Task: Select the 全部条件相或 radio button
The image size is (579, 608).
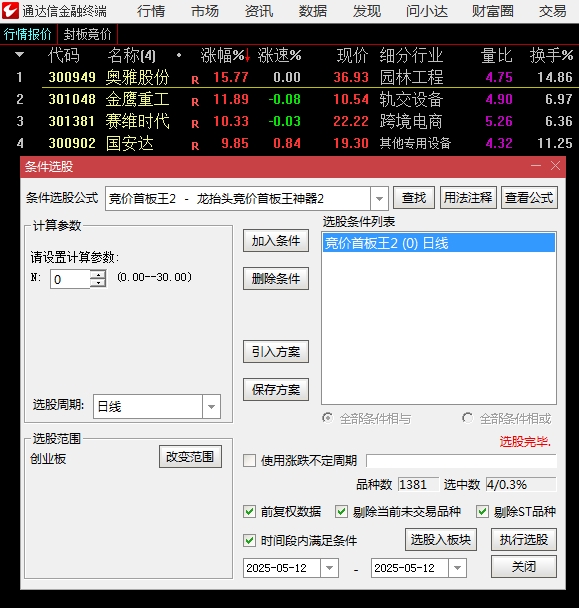Action: [467, 418]
